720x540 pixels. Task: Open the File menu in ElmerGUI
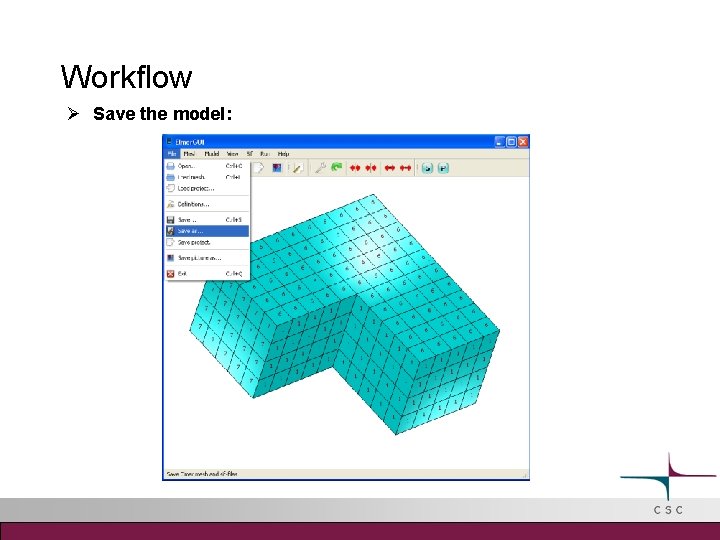[172, 154]
